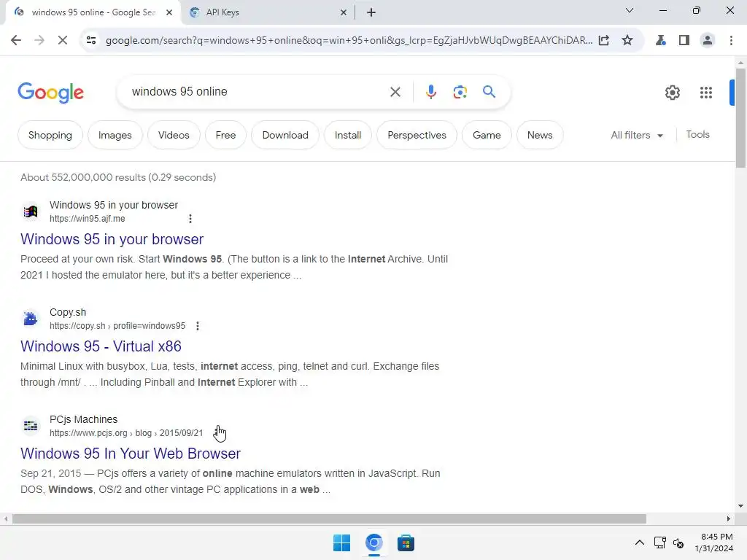Image resolution: width=747 pixels, height=560 pixels.
Task: Click the scroll down arrow
Action: tap(740, 506)
